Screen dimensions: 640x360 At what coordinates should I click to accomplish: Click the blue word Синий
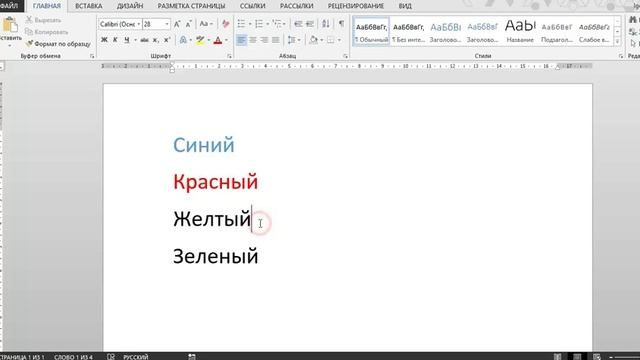click(x=204, y=145)
